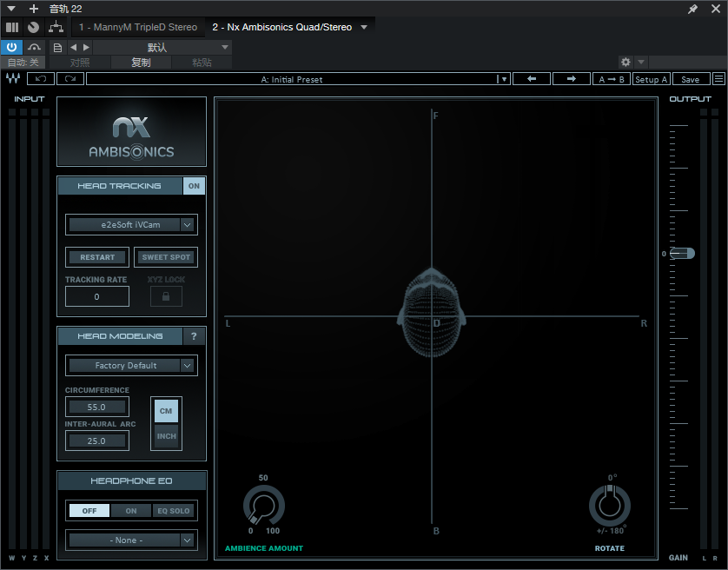Open the track dropdown triangle menu
This screenshot has width=728, height=570.
click(11, 9)
